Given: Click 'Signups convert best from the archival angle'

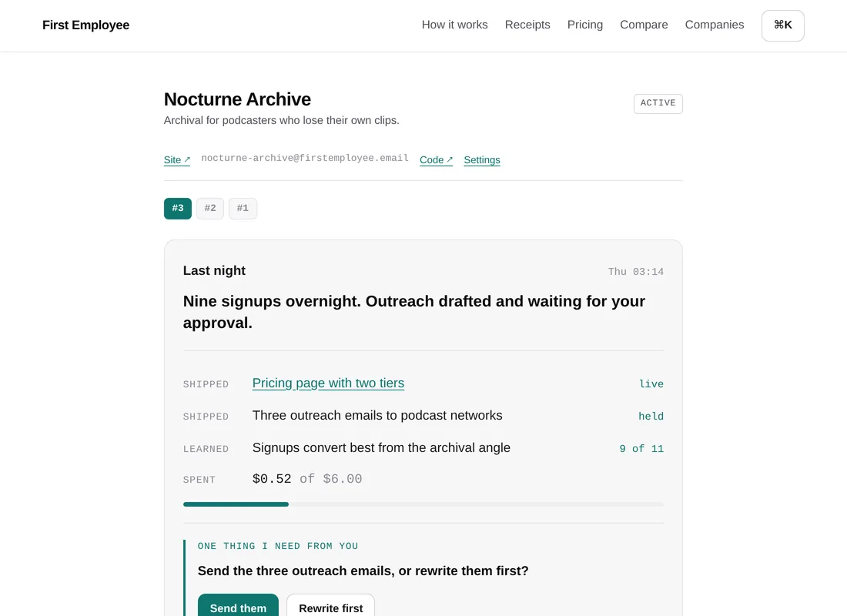Looking at the screenshot, I should (381, 448).
